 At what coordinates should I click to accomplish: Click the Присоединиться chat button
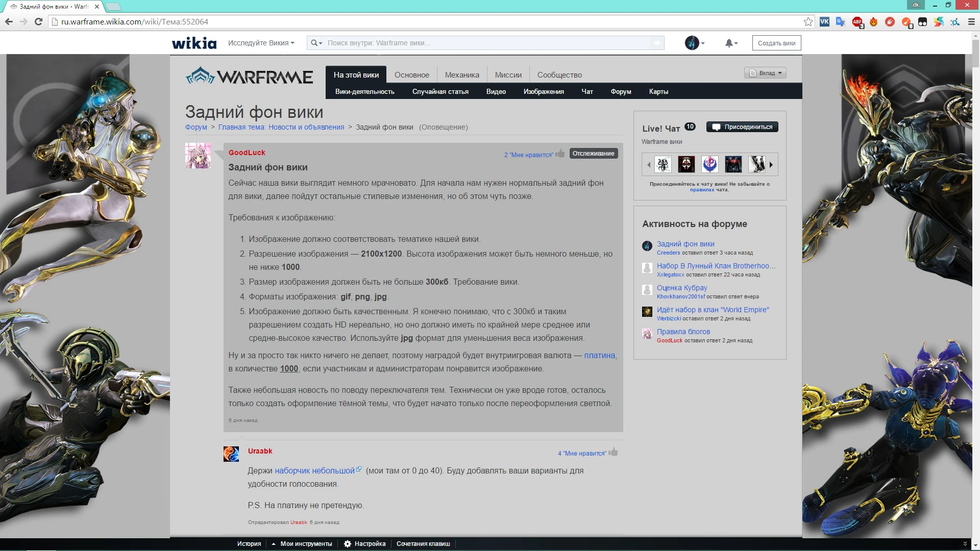[742, 127]
